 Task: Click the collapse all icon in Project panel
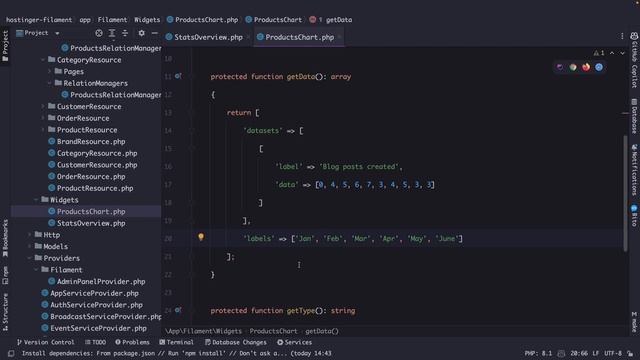125,33
